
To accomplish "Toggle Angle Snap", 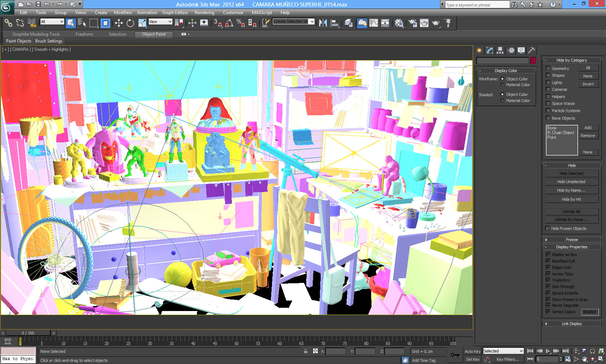I will pyautogui.click(x=229, y=23).
